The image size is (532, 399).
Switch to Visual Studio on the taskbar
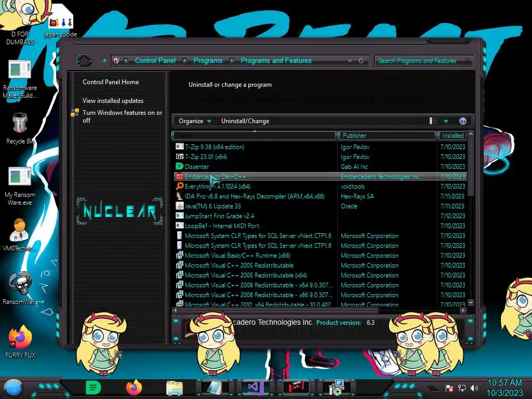255,387
